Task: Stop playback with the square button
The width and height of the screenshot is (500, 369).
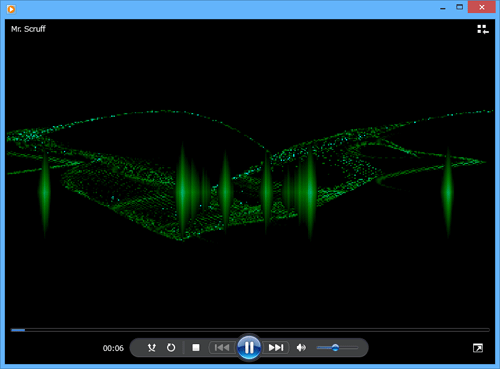Action: (196, 348)
